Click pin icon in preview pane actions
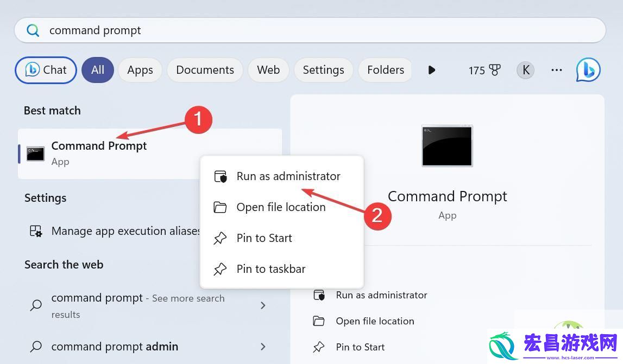 point(319,347)
